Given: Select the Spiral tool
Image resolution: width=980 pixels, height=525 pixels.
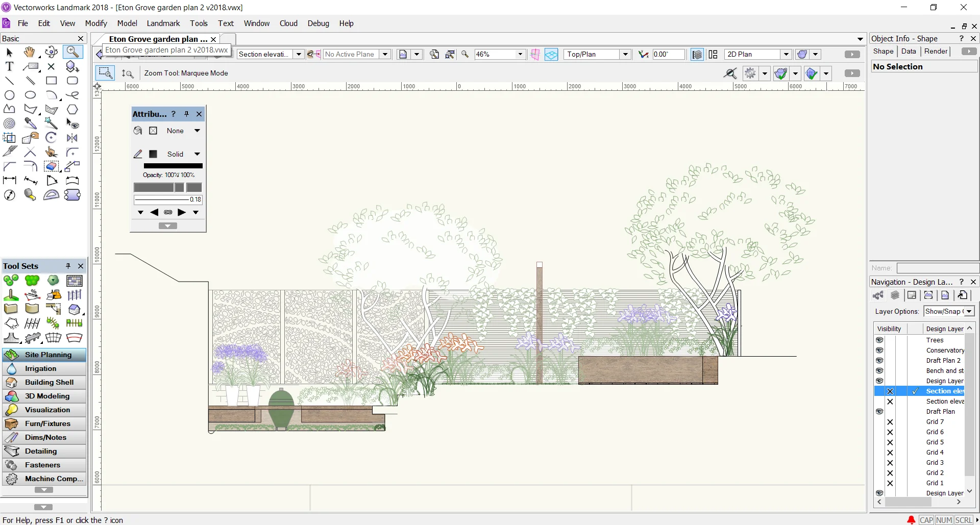Looking at the screenshot, I should pos(9,123).
